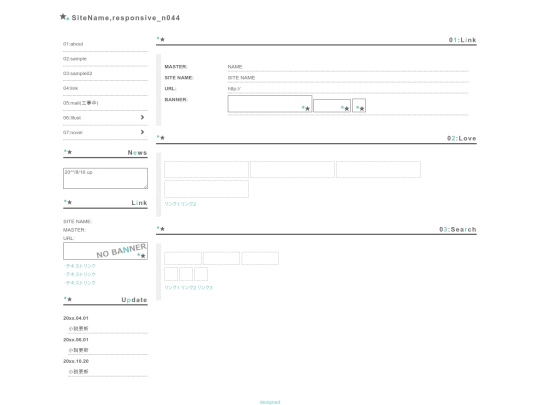The width and height of the screenshot is (540, 405).
Task: Expand the 07:novel submenu chevron
Action: pyautogui.click(x=142, y=132)
